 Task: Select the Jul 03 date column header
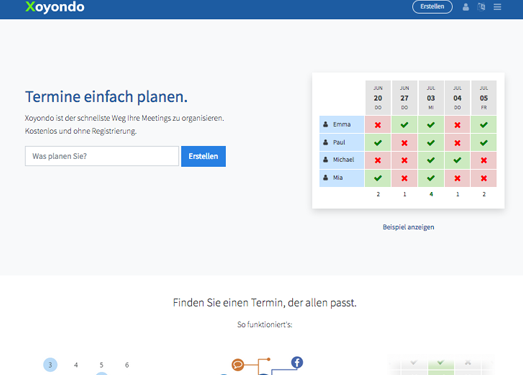431,98
